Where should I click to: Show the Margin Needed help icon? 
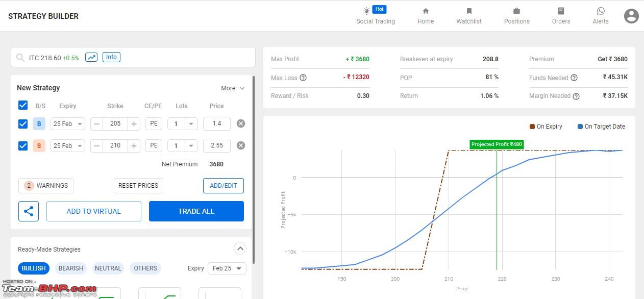(576, 96)
